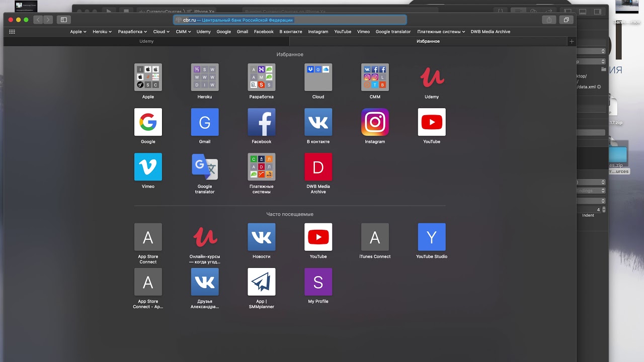Click the Safari forward navigation button
The image size is (644, 362).
point(48,20)
